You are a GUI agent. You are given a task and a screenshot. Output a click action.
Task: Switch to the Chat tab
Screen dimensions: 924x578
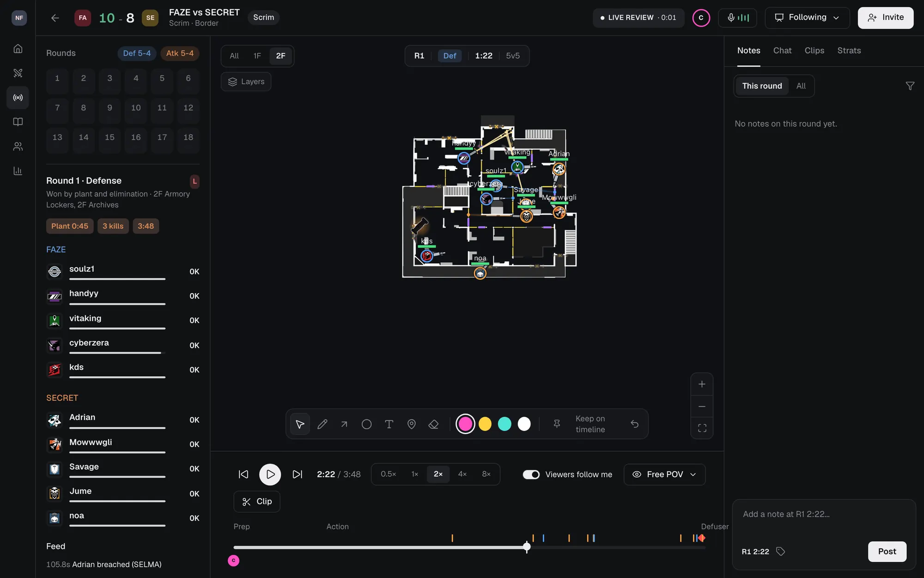click(782, 50)
